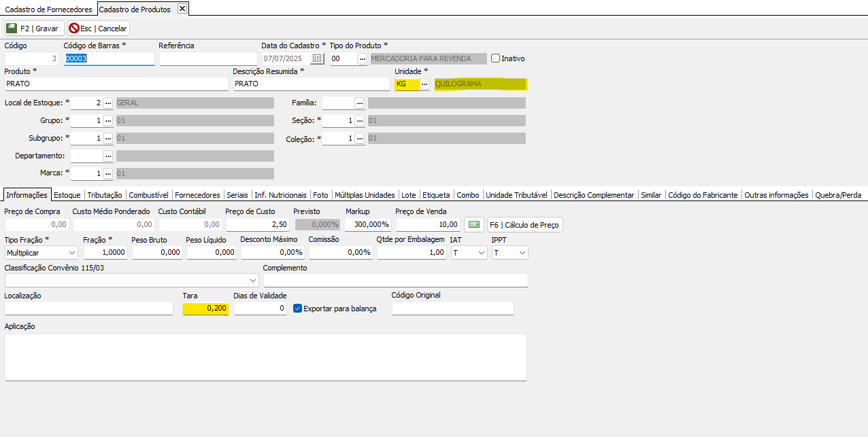Viewport: 868px width, 437px height.
Task: Close the Cadastro de Produtos tab
Action: (x=182, y=9)
